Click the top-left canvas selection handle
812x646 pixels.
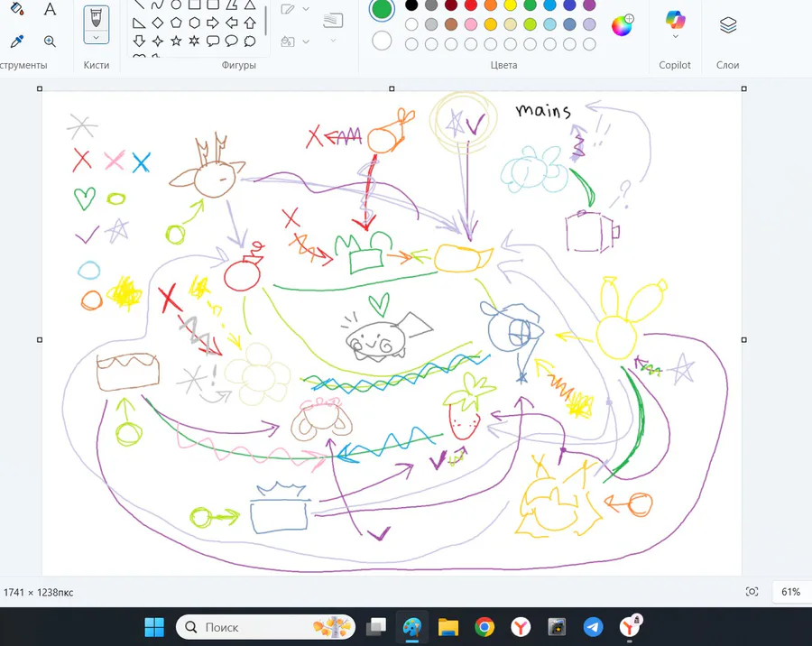pos(40,88)
